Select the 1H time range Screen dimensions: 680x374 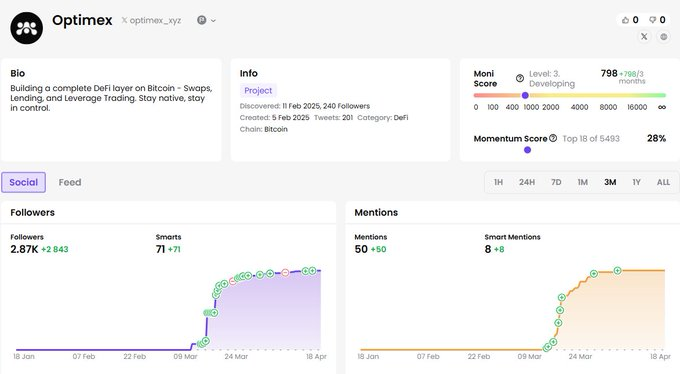tap(498, 182)
